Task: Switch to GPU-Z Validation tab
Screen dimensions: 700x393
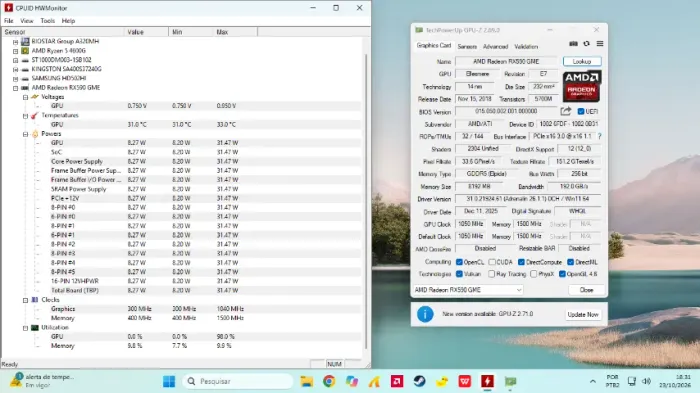Action: [526, 46]
